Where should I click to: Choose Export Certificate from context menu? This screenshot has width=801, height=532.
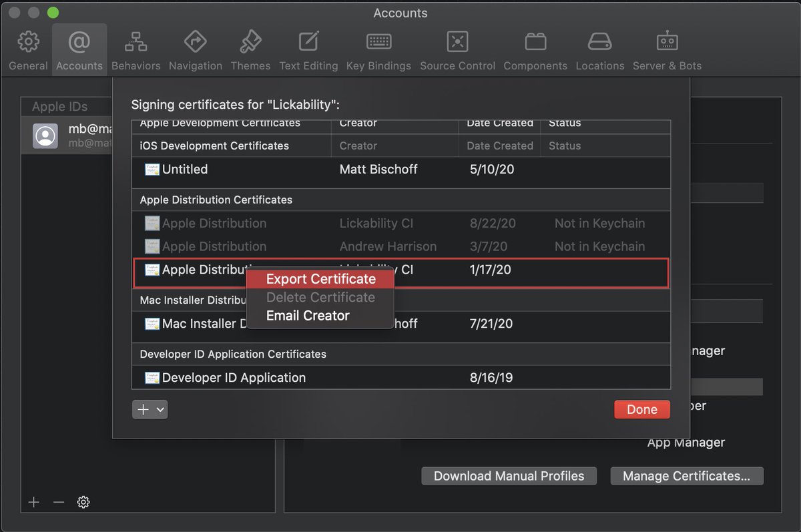320,279
